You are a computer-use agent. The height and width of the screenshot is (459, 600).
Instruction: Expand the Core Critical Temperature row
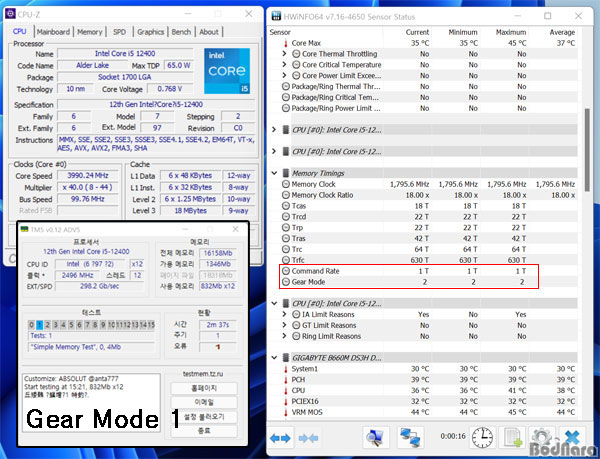pyautogui.click(x=284, y=65)
